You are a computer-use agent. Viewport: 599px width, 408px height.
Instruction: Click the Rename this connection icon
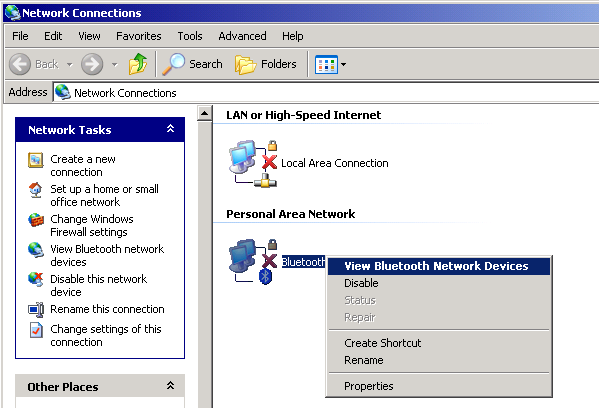(36, 309)
